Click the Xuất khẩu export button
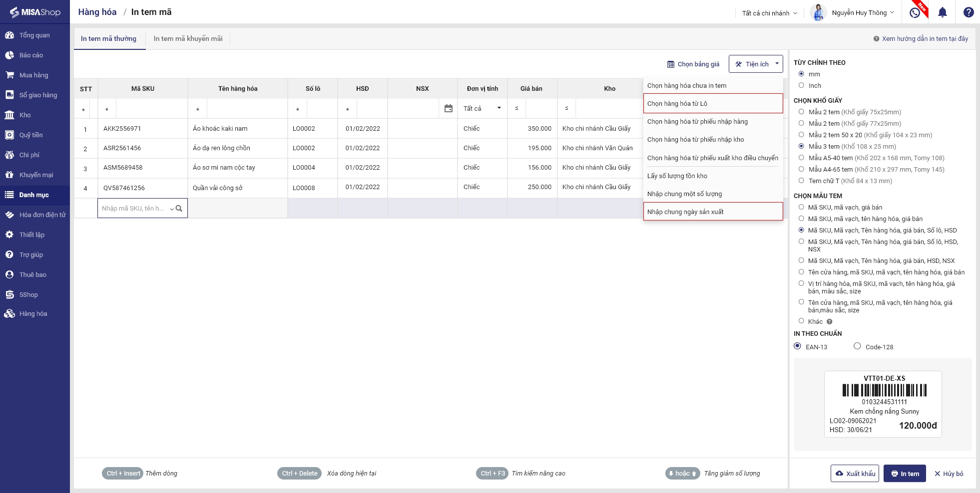The height and width of the screenshot is (493, 980). 855,474
